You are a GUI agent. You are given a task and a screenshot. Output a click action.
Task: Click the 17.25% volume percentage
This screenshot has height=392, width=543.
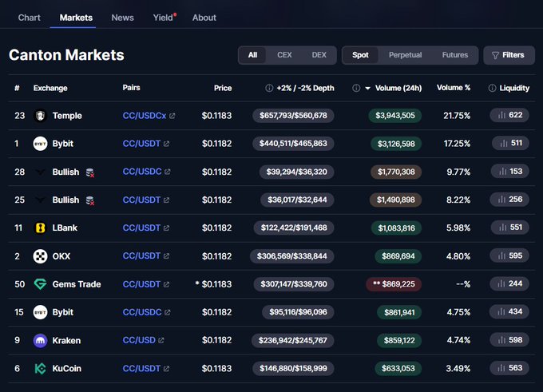(457, 144)
